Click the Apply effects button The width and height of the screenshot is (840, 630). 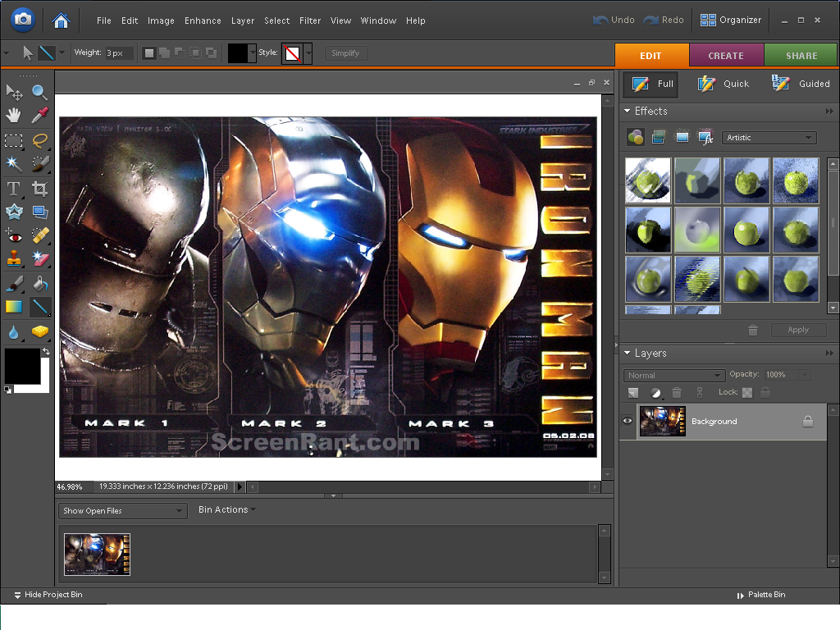798,329
